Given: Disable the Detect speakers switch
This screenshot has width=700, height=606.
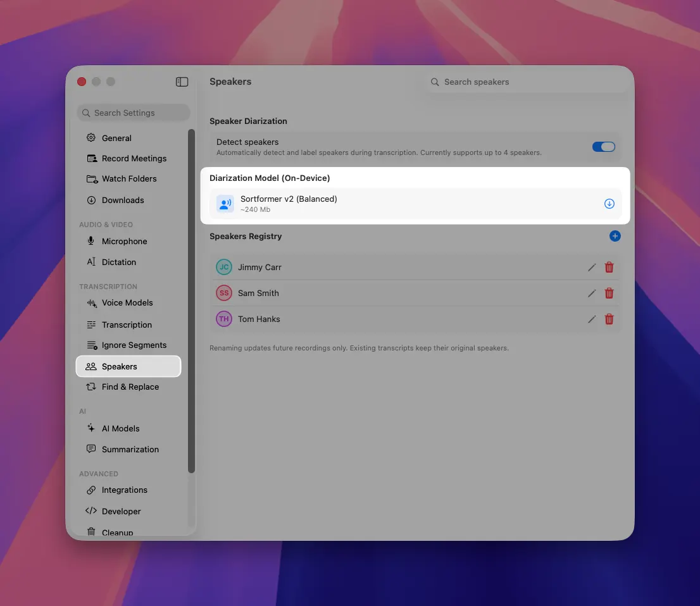Looking at the screenshot, I should click(604, 147).
